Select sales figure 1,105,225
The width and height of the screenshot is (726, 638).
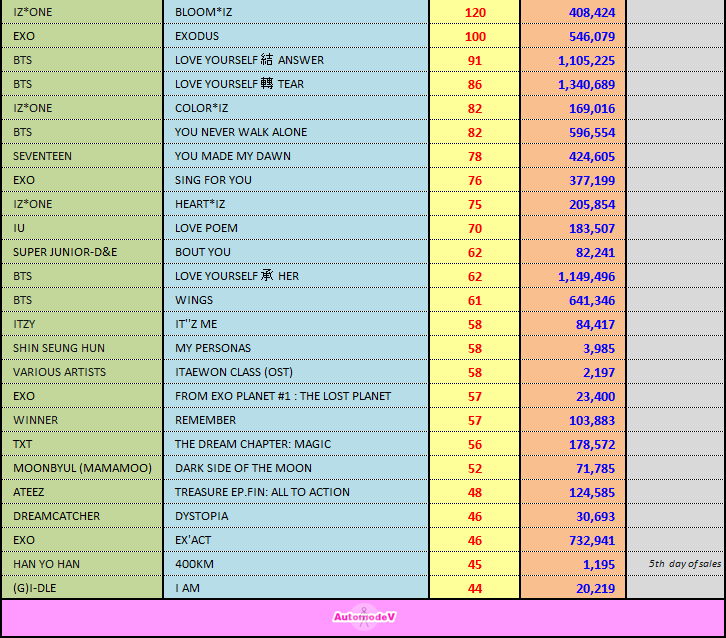tap(586, 61)
